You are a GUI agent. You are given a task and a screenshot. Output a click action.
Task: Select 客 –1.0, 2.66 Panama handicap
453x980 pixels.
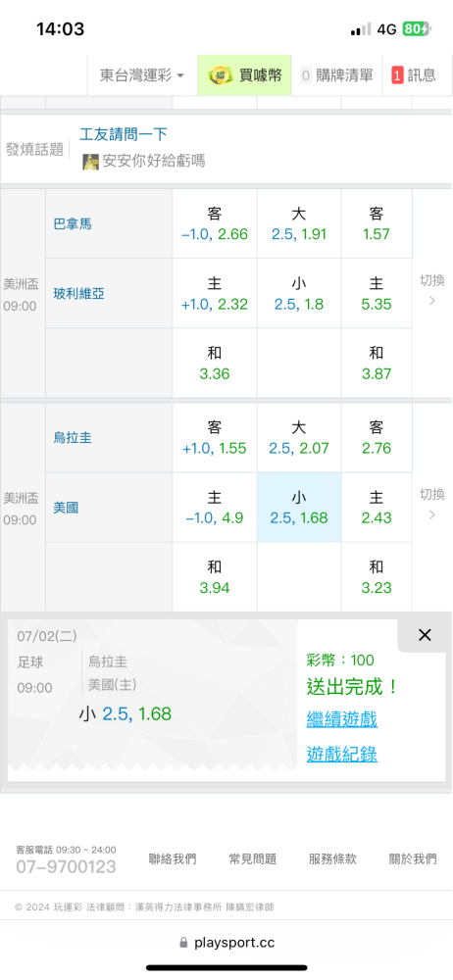point(215,223)
